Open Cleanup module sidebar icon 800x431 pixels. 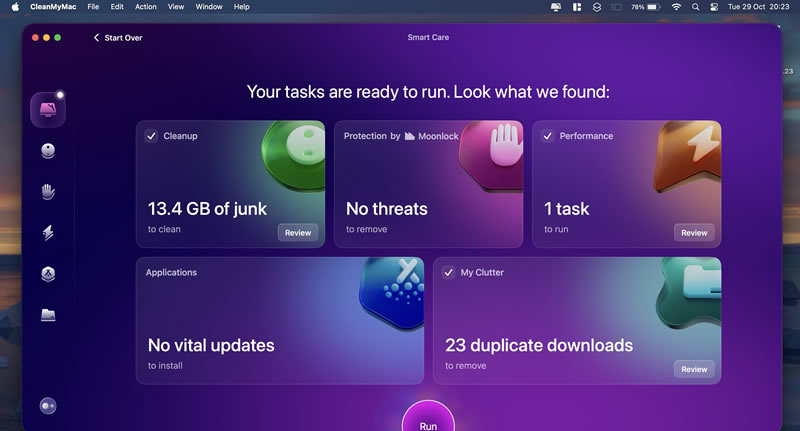click(48, 151)
